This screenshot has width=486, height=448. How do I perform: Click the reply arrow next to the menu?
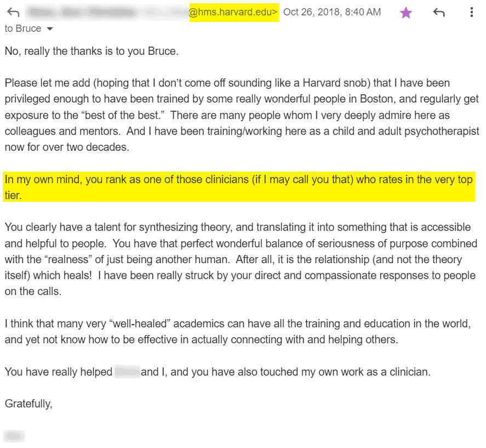(x=439, y=12)
